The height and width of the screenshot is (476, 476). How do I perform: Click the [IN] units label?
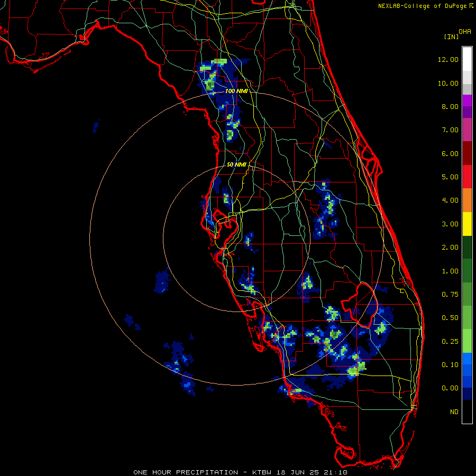(x=451, y=36)
